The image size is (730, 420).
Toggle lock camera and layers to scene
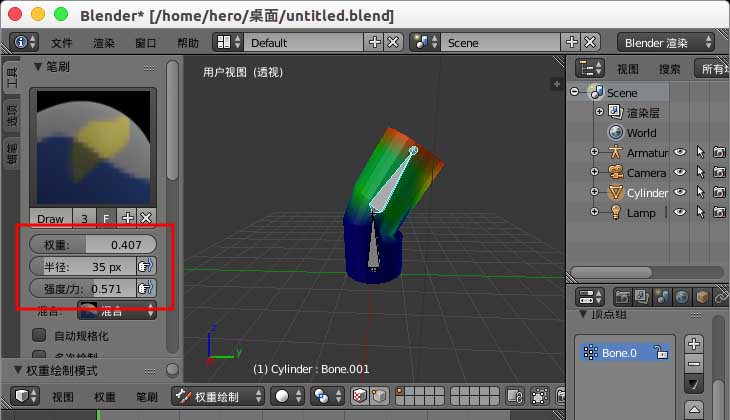[x=515, y=396]
